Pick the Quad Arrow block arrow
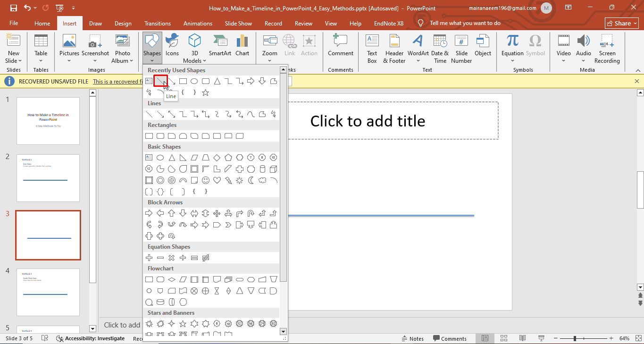Screen dimensions: 644x344 coord(217,213)
